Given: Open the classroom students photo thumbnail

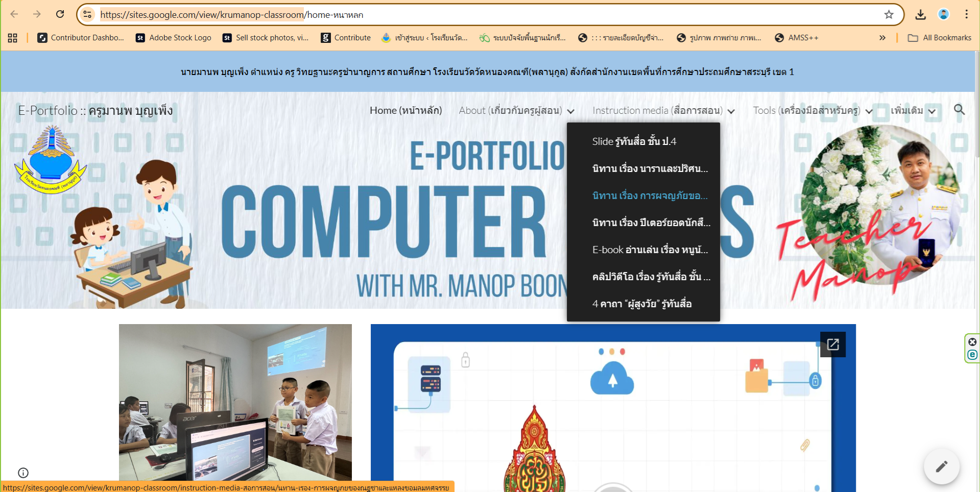Looking at the screenshot, I should pyautogui.click(x=235, y=402).
